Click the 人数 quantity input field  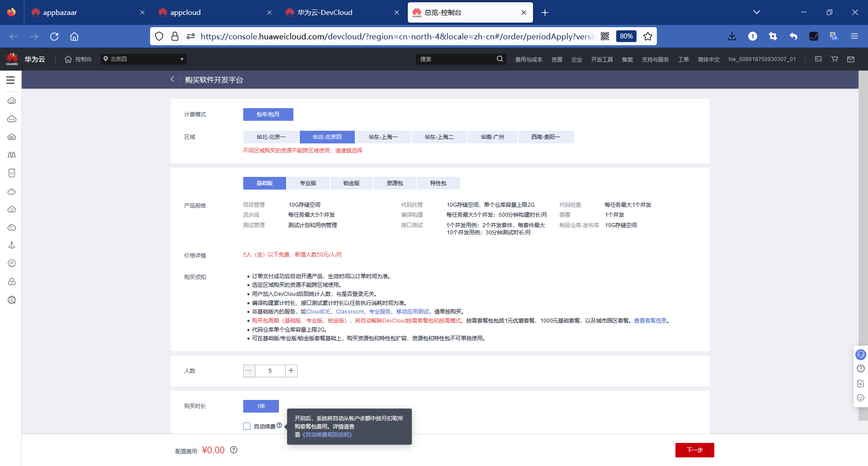(270, 371)
